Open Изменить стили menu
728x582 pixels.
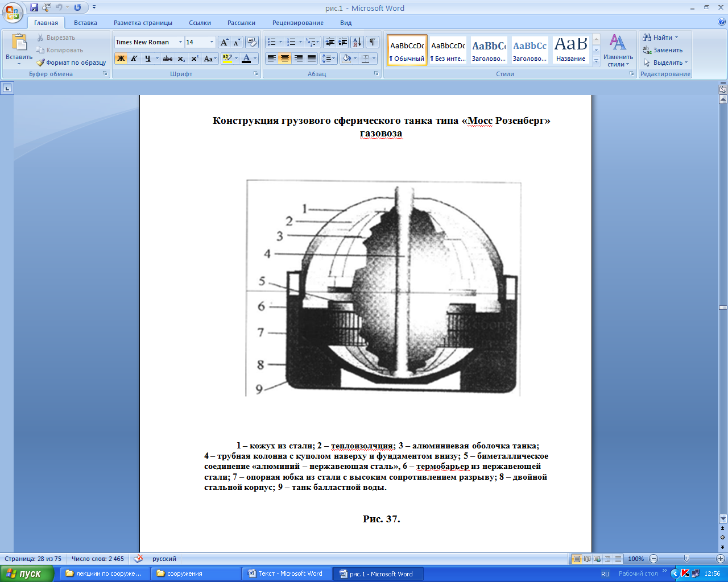click(618, 50)
